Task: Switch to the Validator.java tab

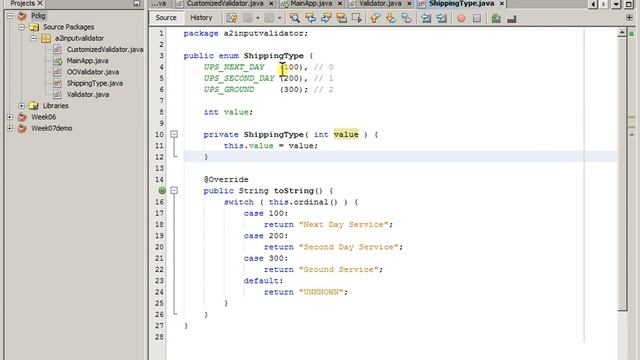Action: click(380, 3)
